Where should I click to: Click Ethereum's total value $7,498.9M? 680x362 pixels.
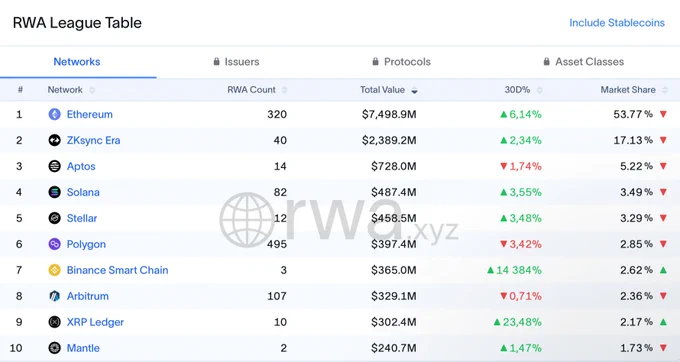pos(389,114)
